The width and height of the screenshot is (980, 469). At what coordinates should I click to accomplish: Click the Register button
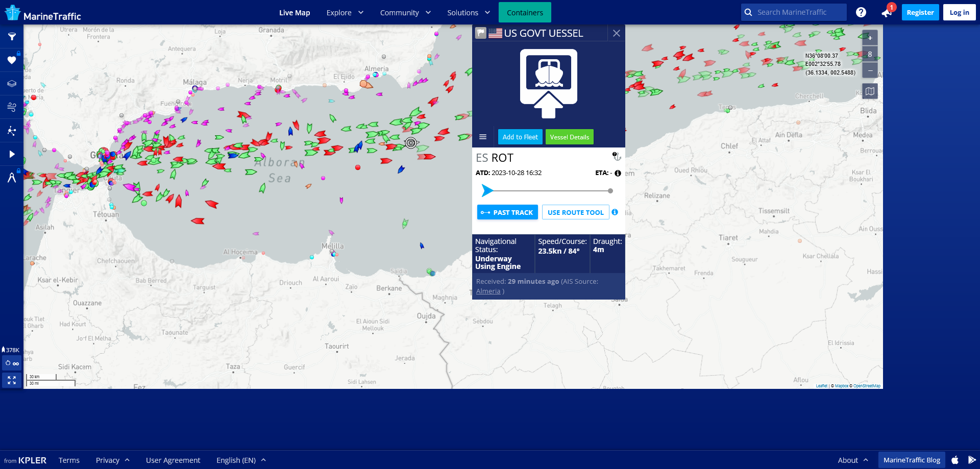(920, 12)
